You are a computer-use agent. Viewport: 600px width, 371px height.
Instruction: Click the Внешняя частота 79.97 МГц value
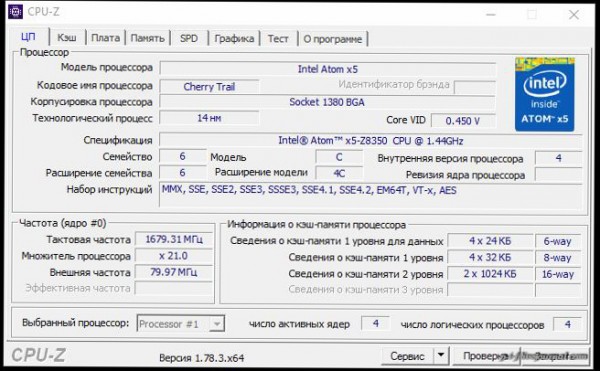(174, 272)
